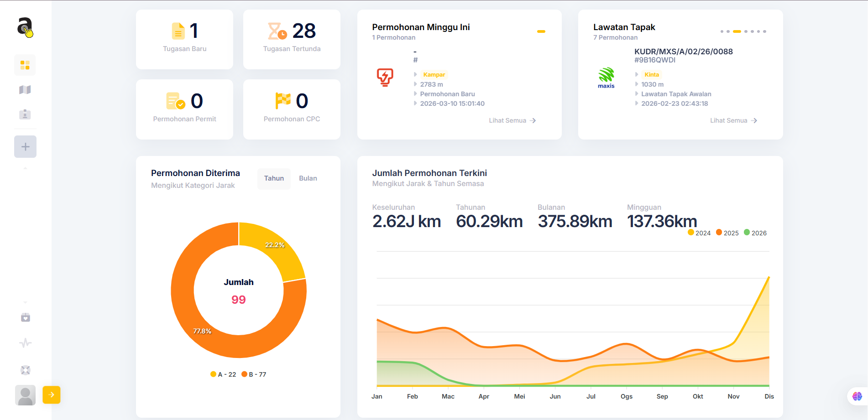The image size is (868, 420).
Task: Open the map view icon in sidebar
Action: pyautogui.click(x=25, y=90)
